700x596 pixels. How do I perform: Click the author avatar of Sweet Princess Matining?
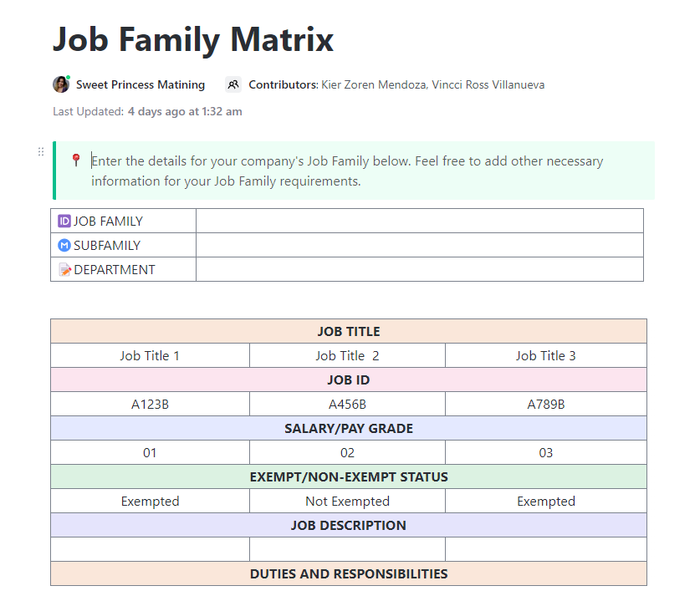[61, 84]
